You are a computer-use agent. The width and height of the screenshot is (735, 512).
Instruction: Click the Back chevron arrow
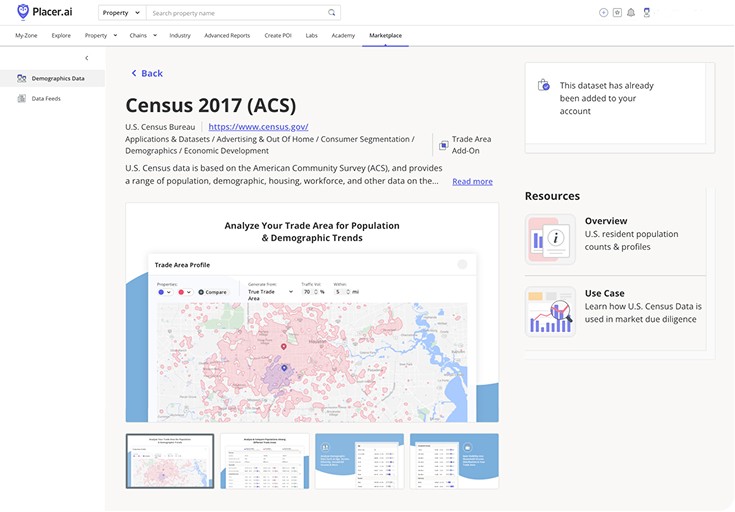point(134,73)
